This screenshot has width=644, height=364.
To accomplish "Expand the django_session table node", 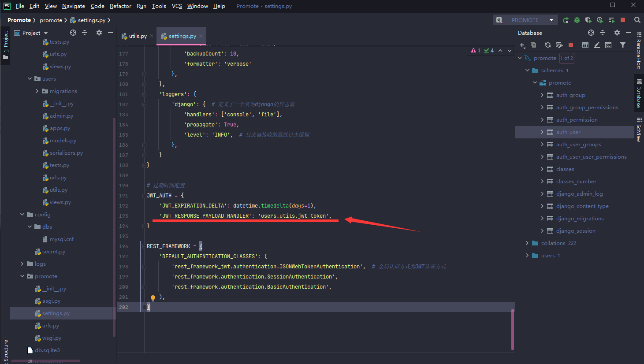I will pos(542,231).
